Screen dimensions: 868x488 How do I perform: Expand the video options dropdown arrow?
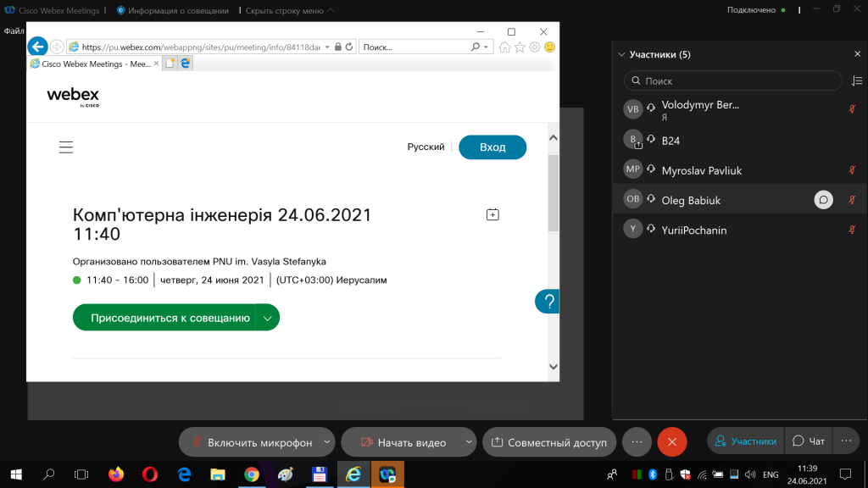tap(469, 442)
